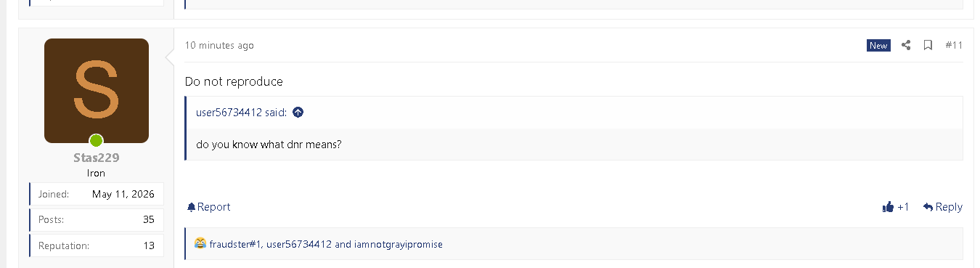Image resolution: width=980 pixels, height=268 pixels.
Task: Click user56734412 in the reactions list
Action: point(299,244)
